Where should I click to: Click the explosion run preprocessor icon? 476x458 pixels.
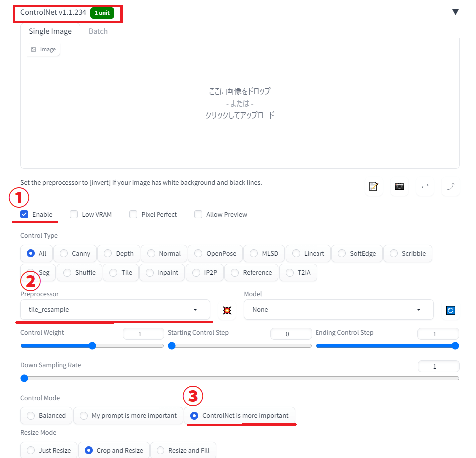pyautogui.click(x=227, y=310)
